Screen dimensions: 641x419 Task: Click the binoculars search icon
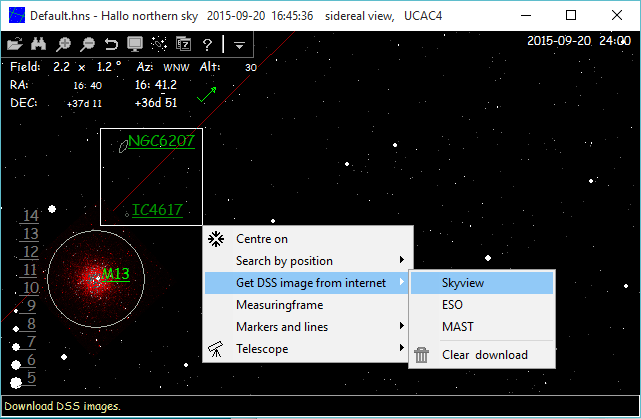pyautogui.click(x=38, y=44)
